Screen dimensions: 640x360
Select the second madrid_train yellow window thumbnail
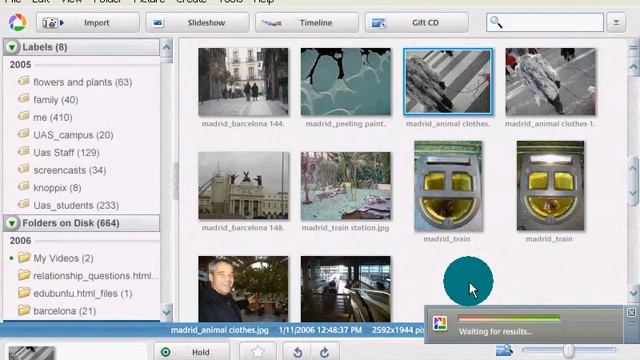tap(550, 186)
